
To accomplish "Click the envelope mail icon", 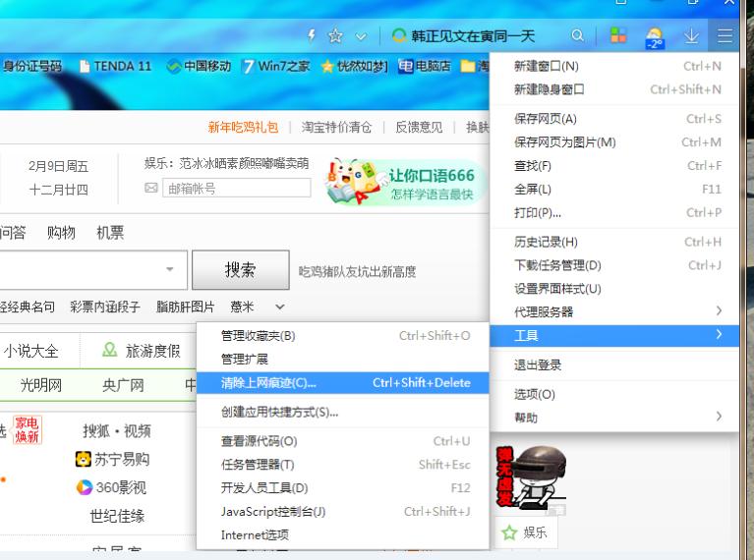I will 151,188.
